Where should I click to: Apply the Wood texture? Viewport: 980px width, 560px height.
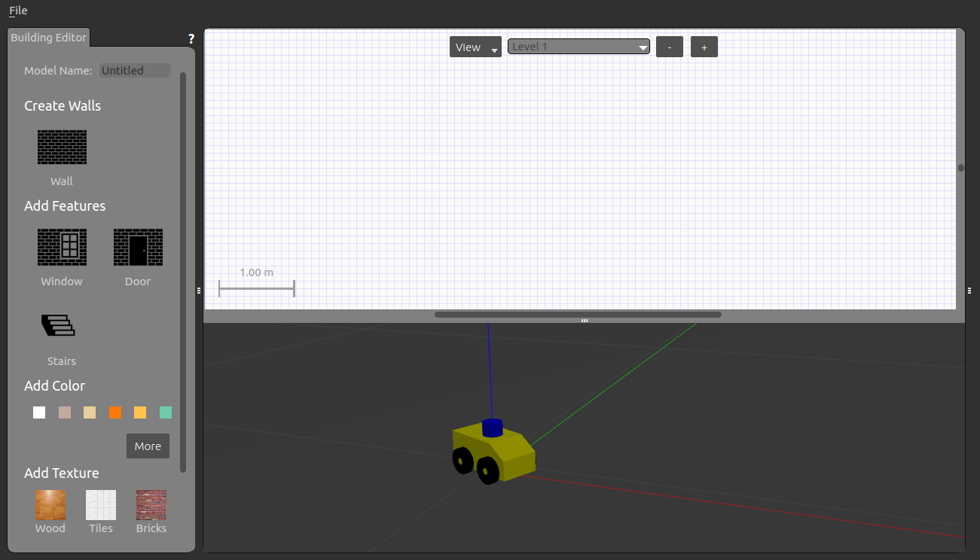tap(50, 505)
